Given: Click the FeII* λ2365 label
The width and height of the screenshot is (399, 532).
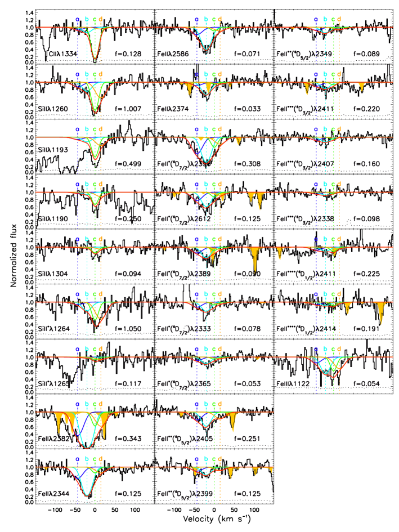Looking at the screenshot, I should 184,383.
